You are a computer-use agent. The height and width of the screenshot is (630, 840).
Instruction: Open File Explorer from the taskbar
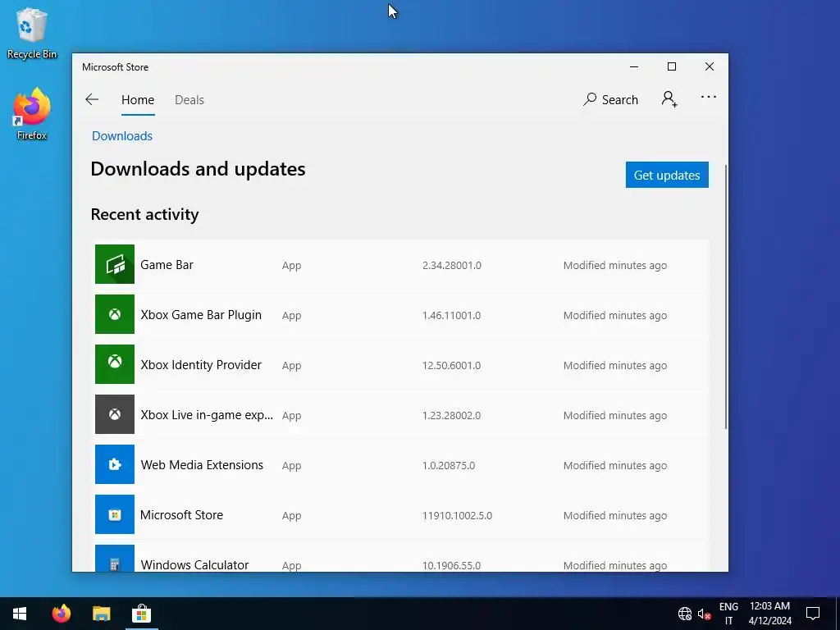point(101,614)
